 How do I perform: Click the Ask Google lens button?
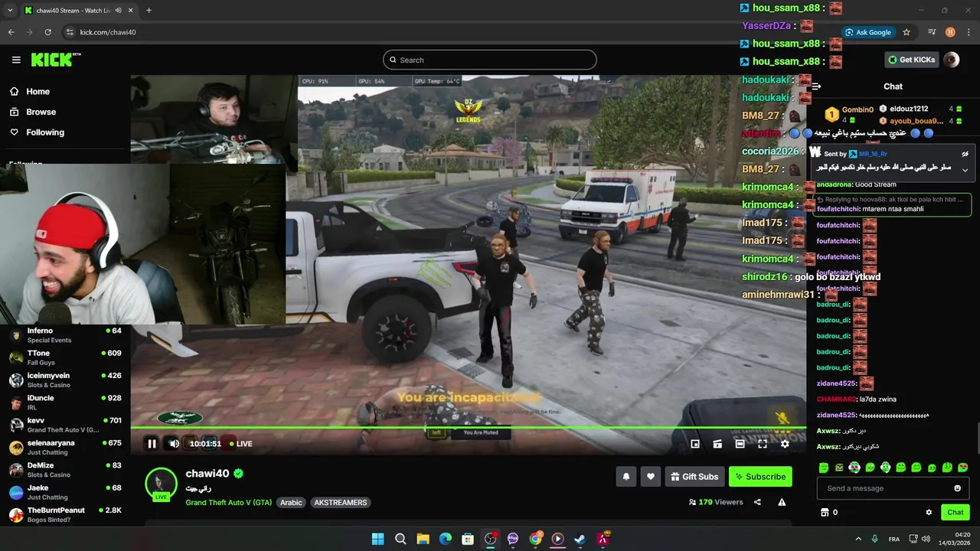point(868,32)
